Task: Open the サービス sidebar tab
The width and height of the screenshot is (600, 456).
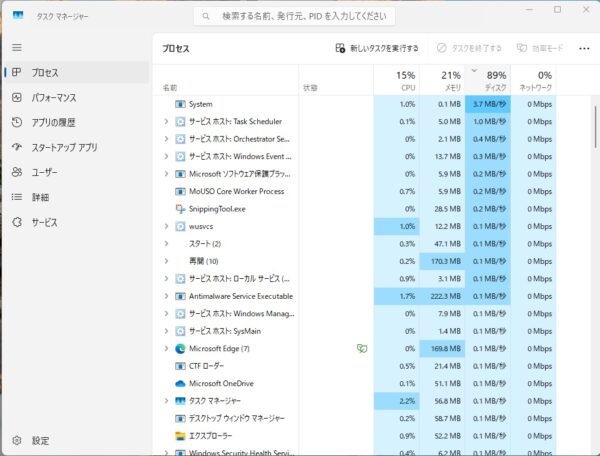Action: pyautogui.click(x=77, y=222)
